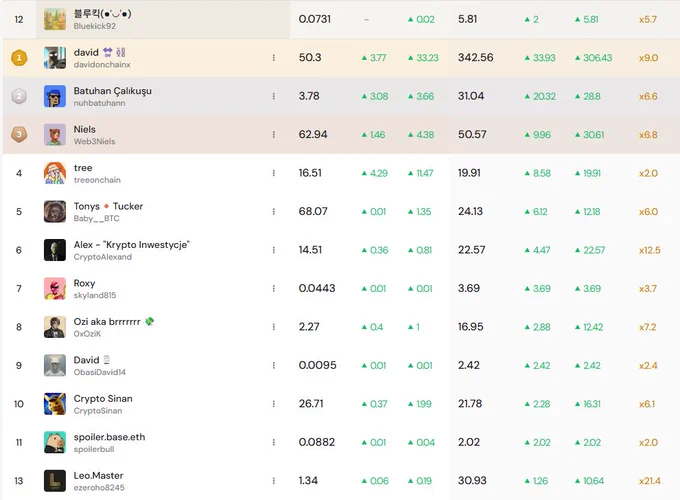The width and height of the screenshot is (680, 500).
Task: Open the Alex - "Krypto Inwestycje" profile name
Action: pyautogui.click(x=132, y=245)
